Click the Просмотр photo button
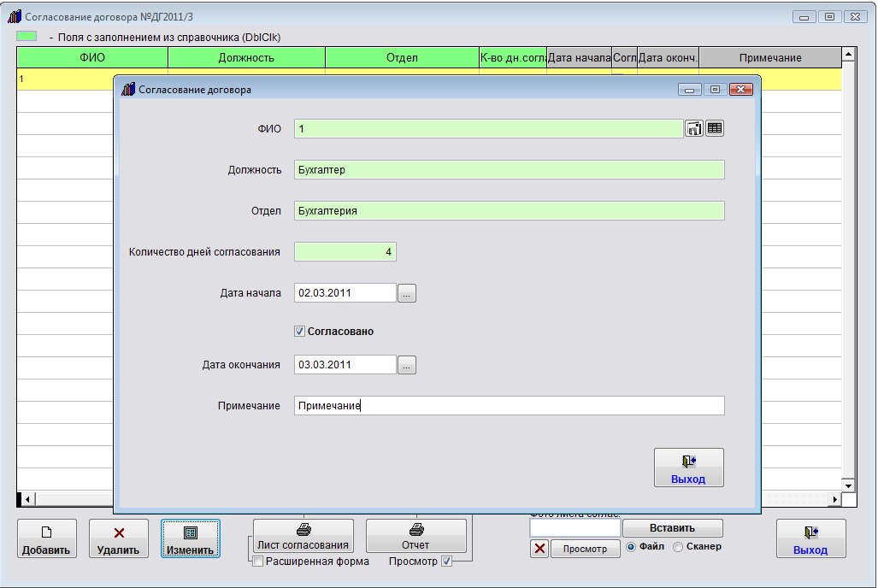Viewport: 878px width, 588px height. [585, 549]
